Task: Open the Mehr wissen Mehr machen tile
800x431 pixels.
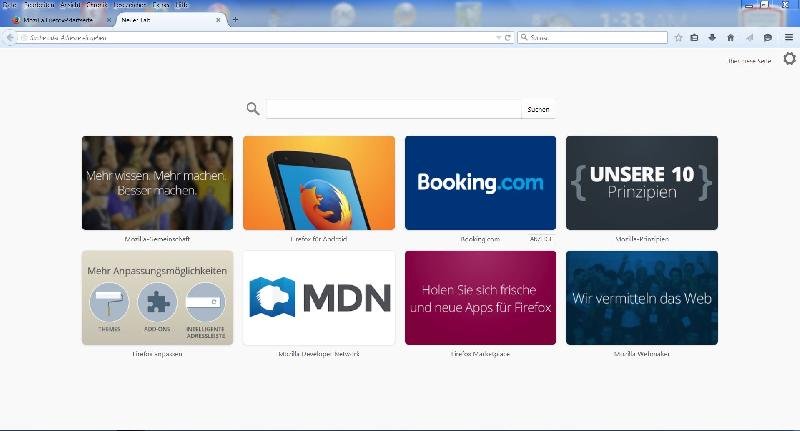Action: pyautogui.click(x=157, y=183)
